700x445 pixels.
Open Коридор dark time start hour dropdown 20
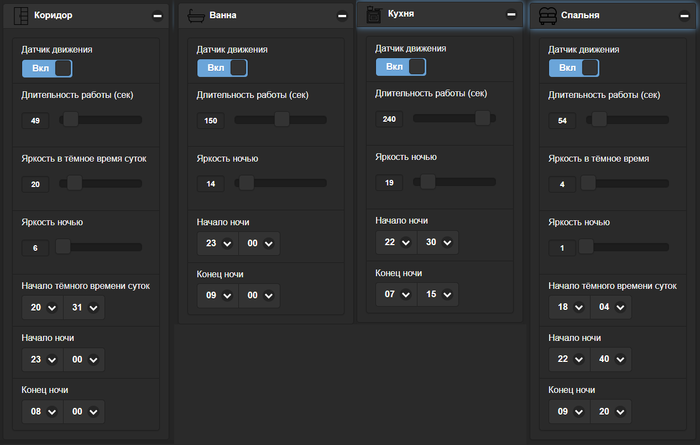[43, 308]
